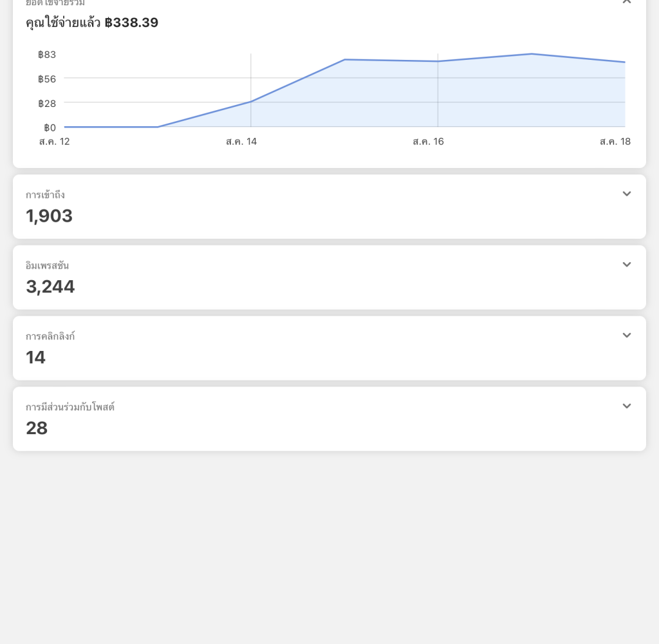Image resolution: width=659 pixels, height=644 pixels.
Task: Click the ฿83 y-axis label
Action: point(47,55)
